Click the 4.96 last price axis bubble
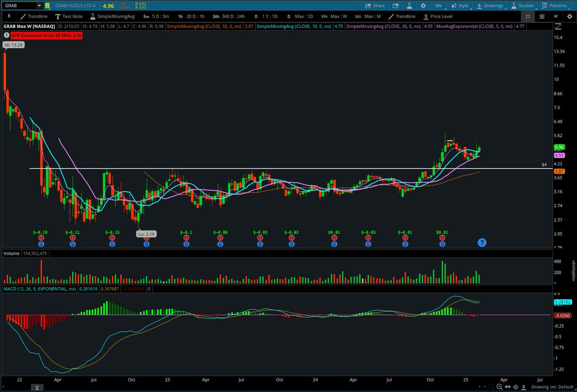 [x=559, y=147]
